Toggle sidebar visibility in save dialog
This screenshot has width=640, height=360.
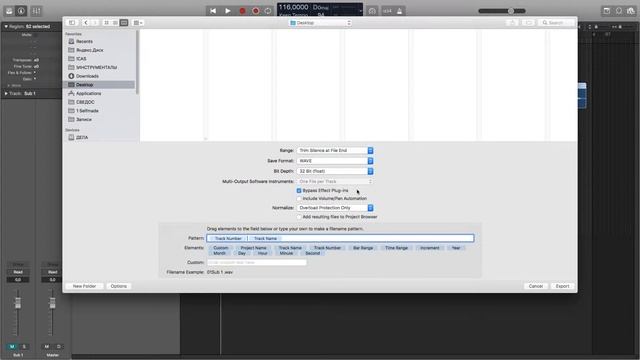tap(72, 22)
